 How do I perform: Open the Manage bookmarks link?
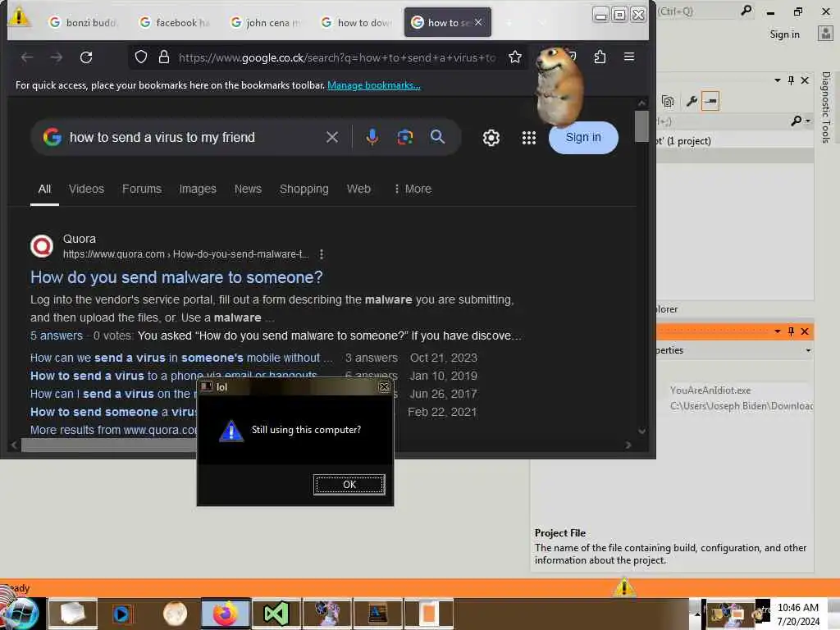(374, 85)
